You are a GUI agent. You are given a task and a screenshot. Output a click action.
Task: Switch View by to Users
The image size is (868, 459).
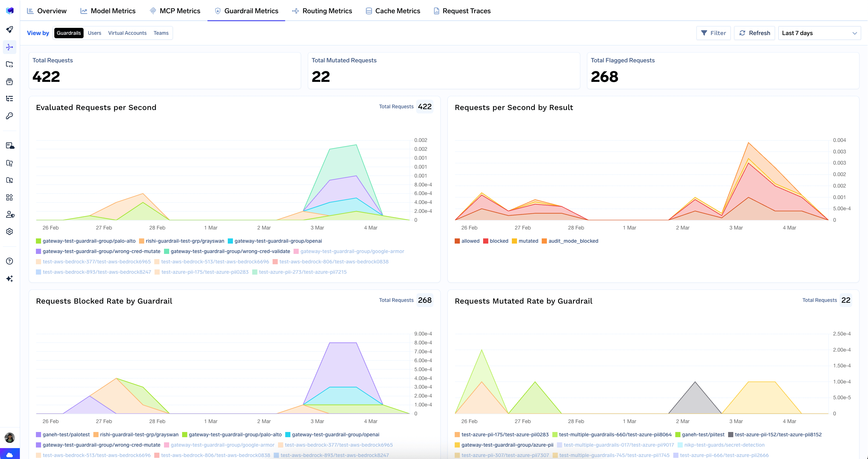(x=94, y=33)
